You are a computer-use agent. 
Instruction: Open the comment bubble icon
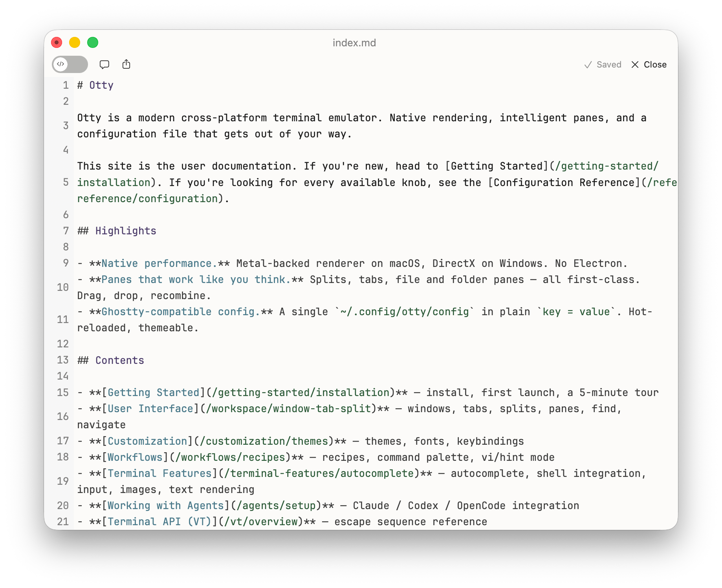[104, 64]
